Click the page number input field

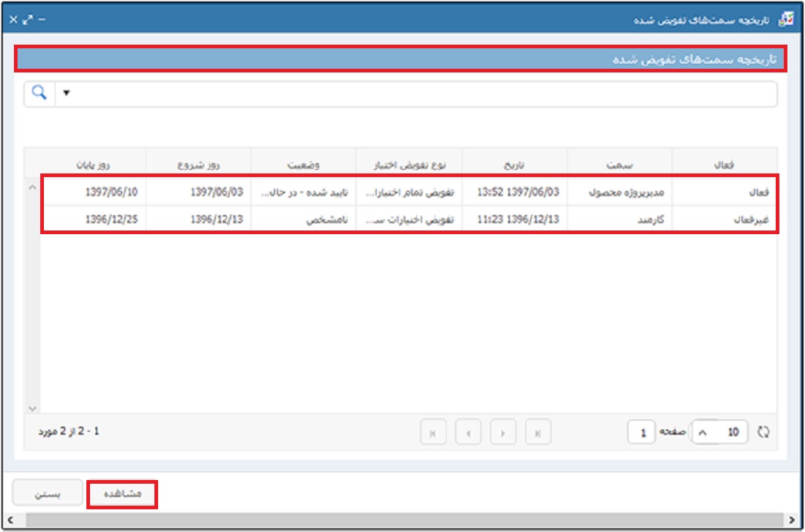pyautogui.click(x=642, y=432)
